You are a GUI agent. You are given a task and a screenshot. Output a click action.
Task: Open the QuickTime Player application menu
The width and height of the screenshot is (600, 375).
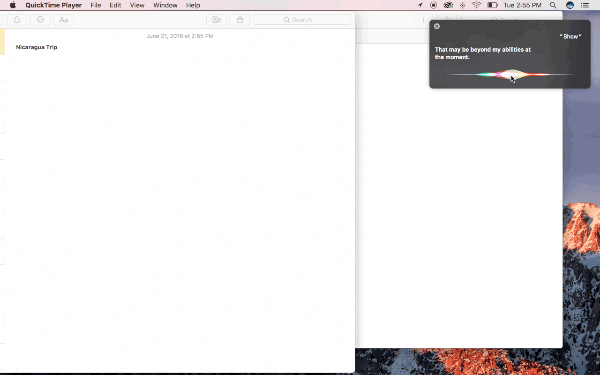(54, 5)
